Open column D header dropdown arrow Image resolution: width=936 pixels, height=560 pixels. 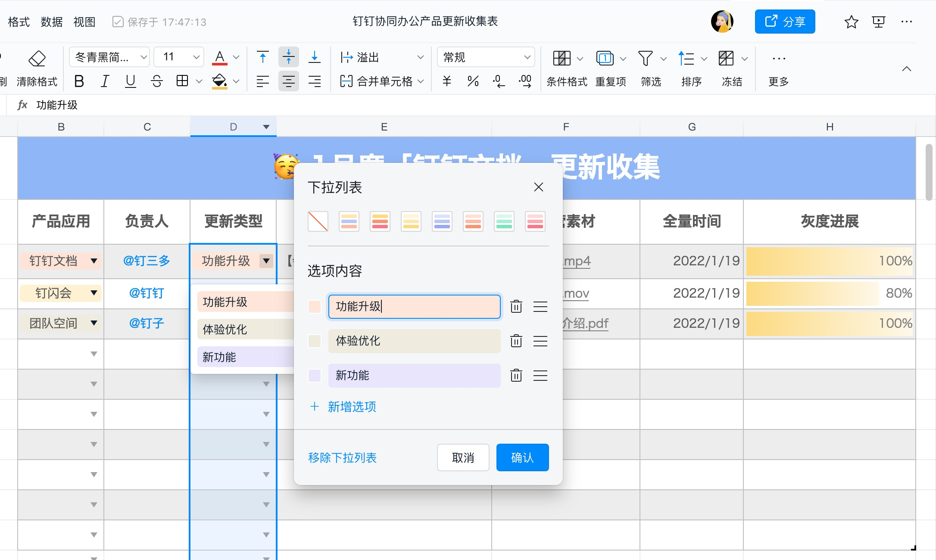pyautogui.click(x=266, y=126)
